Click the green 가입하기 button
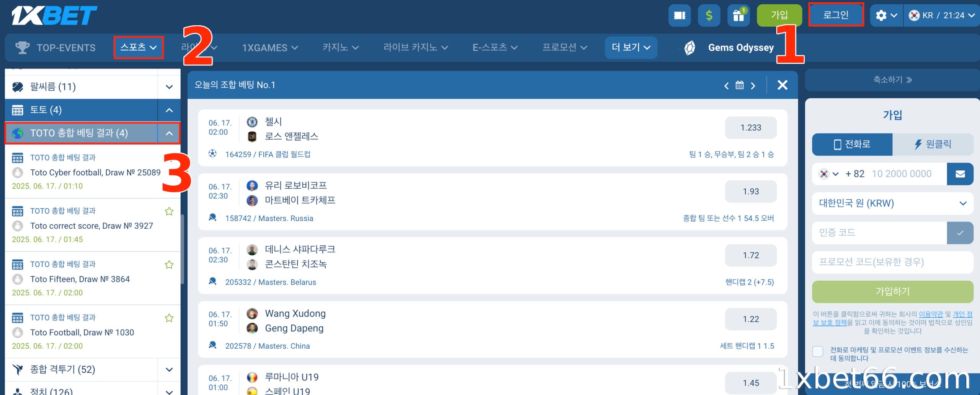Image resolution: width=980 pixels, height=395 pixels. [892, 291]
